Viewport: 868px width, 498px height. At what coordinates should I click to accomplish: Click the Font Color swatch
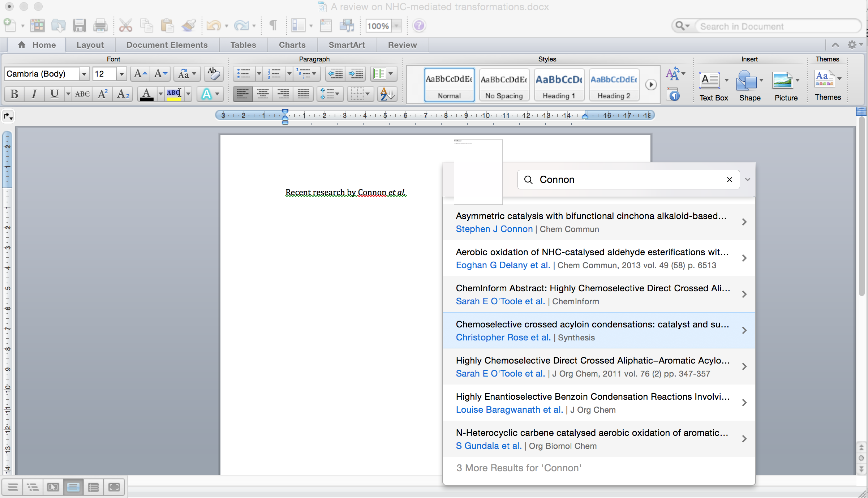pos(147,95)
